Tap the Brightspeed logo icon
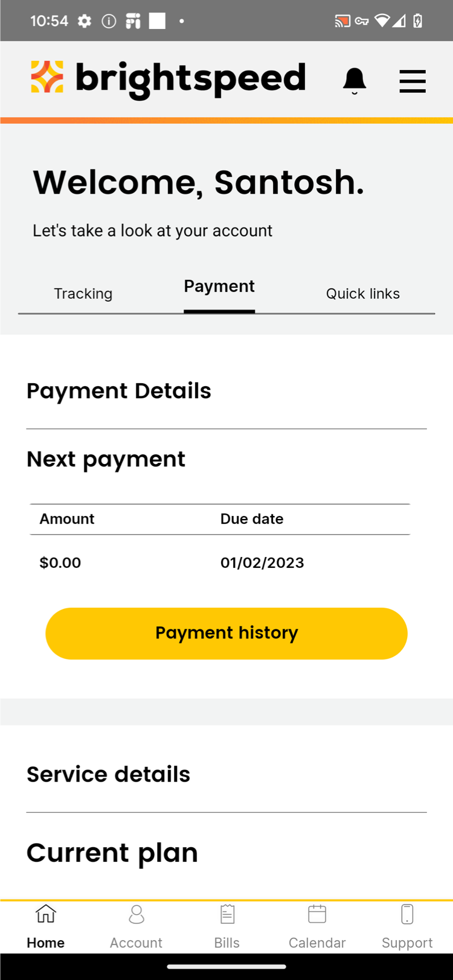The width and height of the screenshot is (453, 980). coord(47,77)
